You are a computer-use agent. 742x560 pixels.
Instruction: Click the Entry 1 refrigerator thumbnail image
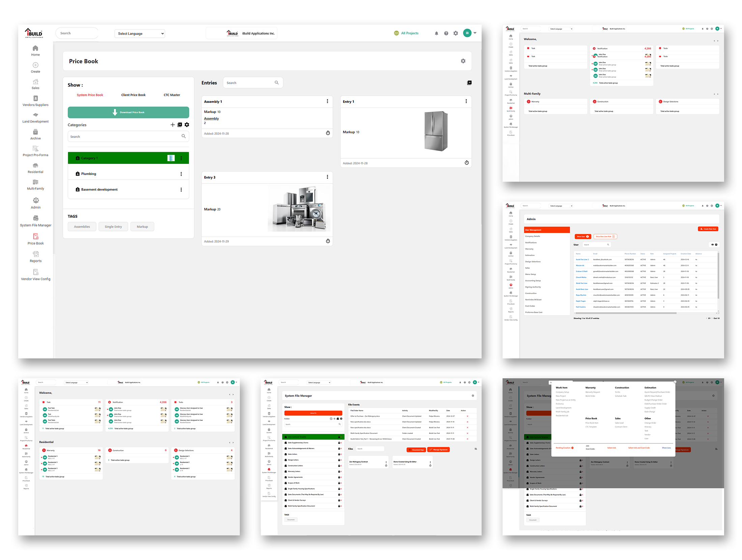coord(435,131)
